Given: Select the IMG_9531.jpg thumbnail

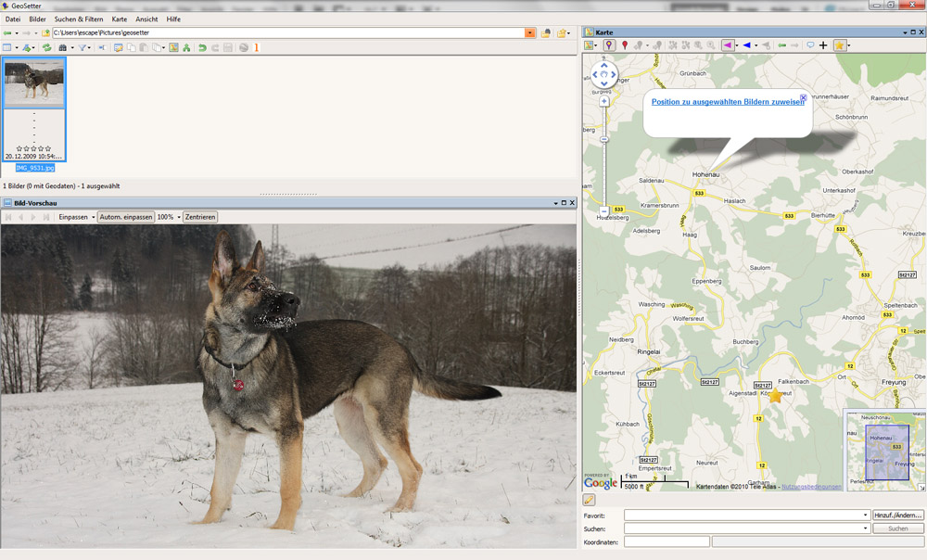Looking at the screenshot, I should coord(34,109).
